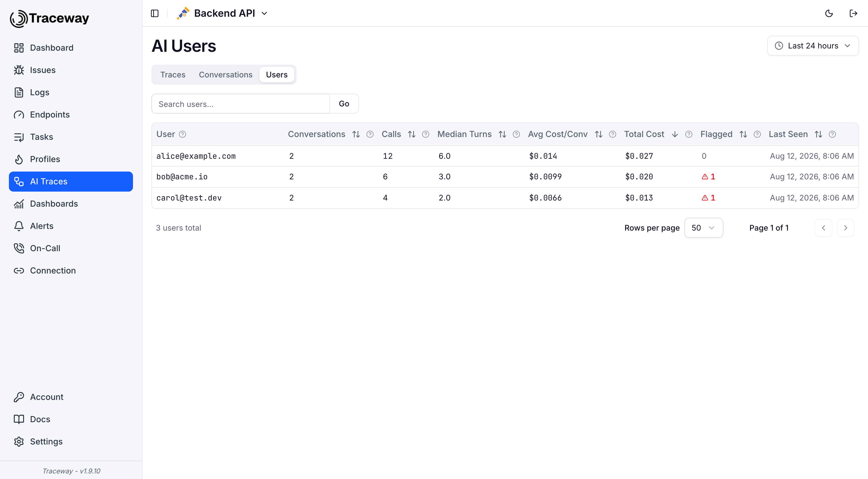This screenshot has width=868, height=479.
Task: Open the Docs link
Action: click(71, 419)
